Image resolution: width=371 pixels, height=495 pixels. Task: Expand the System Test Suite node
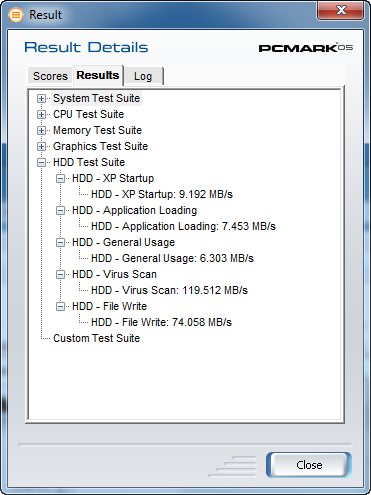click(x=41, y=98)
